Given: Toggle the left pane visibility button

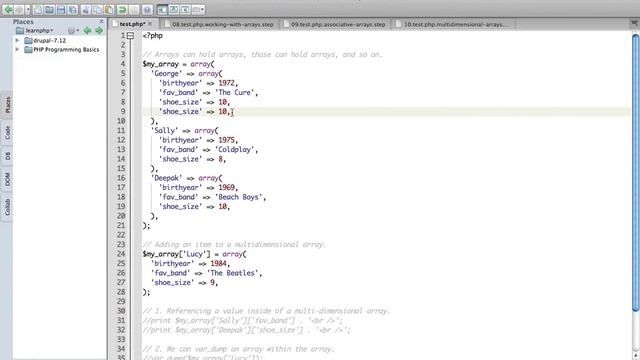Looking at the screenshot, I should pos(162,9).
